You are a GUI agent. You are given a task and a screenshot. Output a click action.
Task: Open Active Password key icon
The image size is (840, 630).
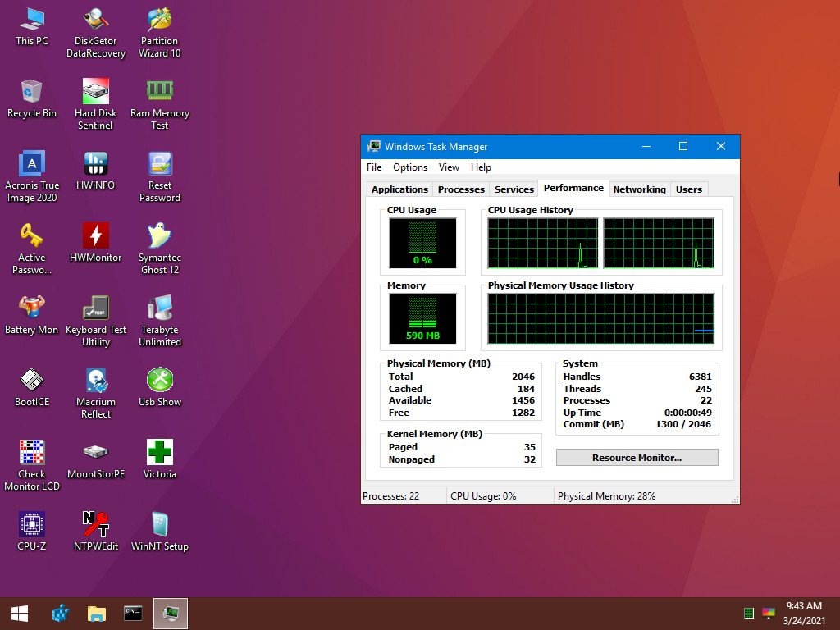[x=32, y=249]
